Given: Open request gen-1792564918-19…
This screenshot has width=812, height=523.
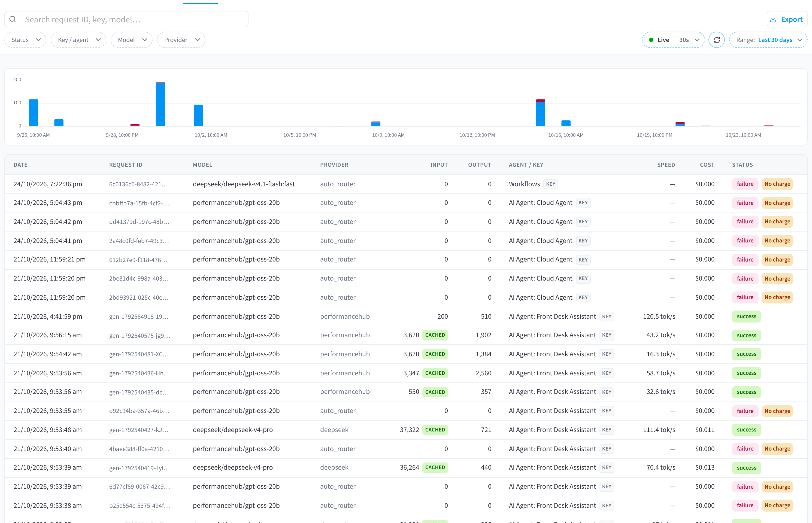Looking at the screenshot, I should tap(139, 317).
